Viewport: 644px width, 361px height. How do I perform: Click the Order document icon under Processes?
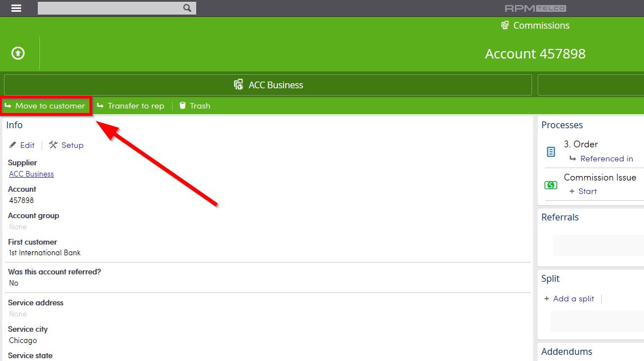pyautogui.click(x=550, y=151)
